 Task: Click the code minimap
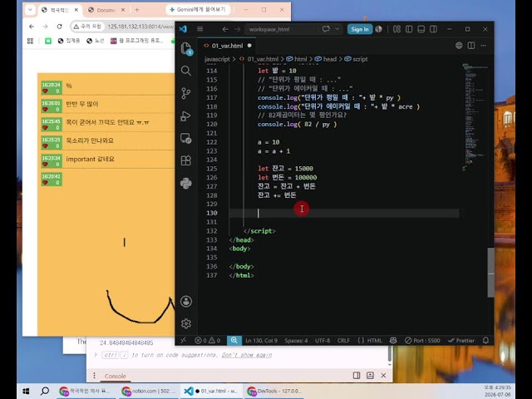click(475, 117)
